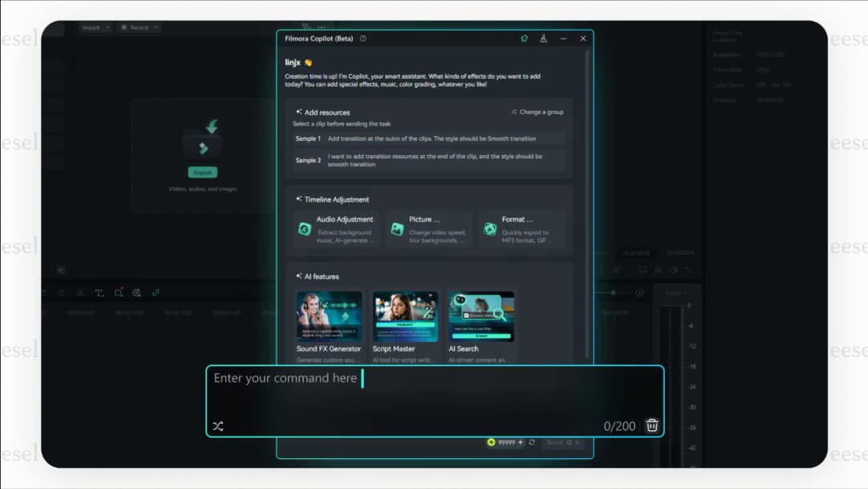The height and width of the screenshot is (489, 868).
Task: Pin the Copilot panel with the green pin icon
Action: click(524, 39)
